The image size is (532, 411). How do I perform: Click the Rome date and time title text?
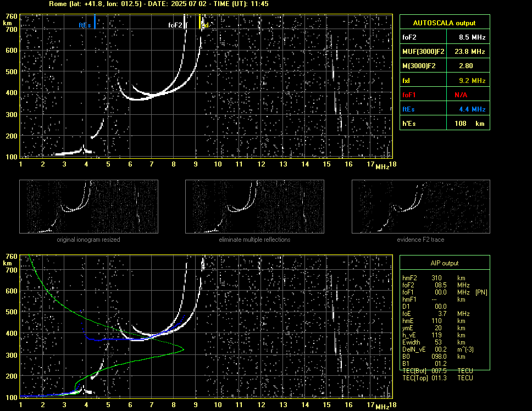pos(159,4)
